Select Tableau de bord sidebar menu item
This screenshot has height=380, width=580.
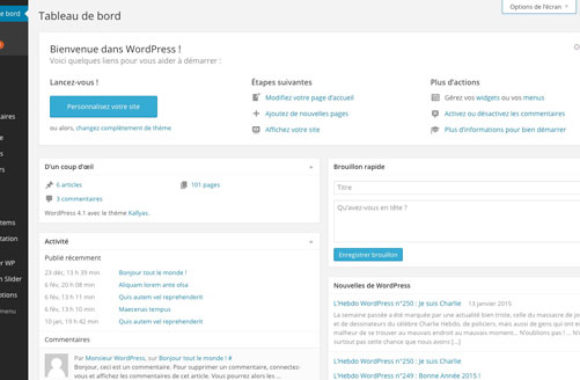13,14
